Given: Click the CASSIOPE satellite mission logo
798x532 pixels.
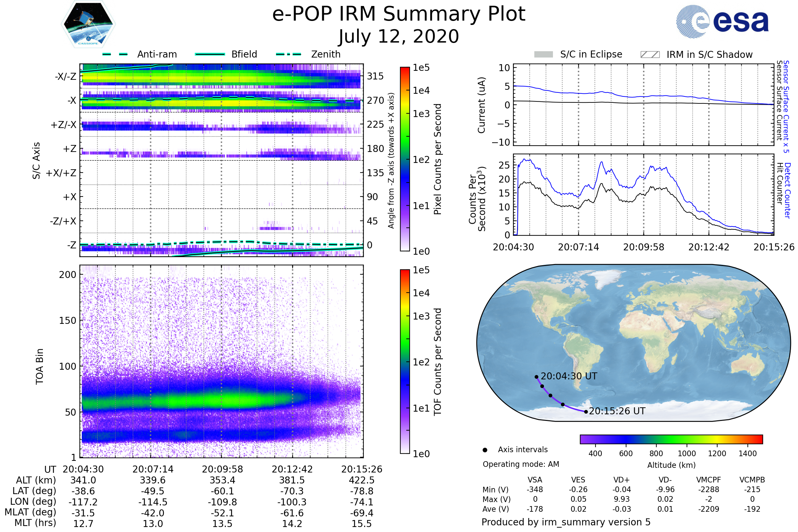Looking at the screenshot, I should 88,24.
